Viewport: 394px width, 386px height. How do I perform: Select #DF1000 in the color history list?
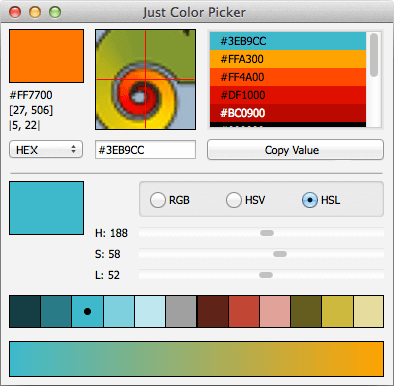(x=288, y=95)
